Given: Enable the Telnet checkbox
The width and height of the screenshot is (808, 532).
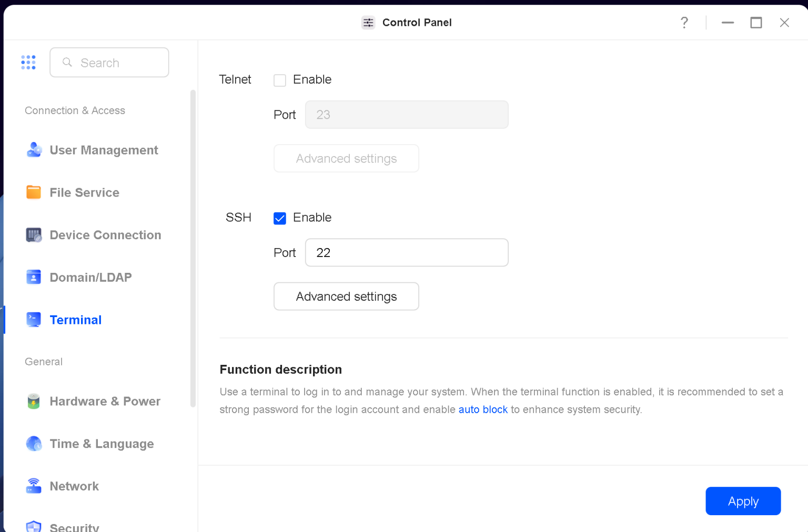Looking at the screenshot, I should coord(280,80).
